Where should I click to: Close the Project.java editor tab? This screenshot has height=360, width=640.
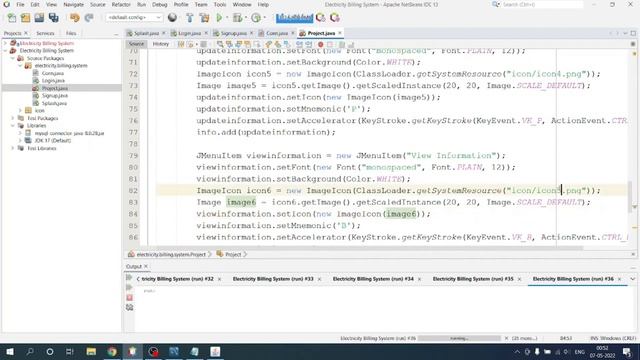340,33
